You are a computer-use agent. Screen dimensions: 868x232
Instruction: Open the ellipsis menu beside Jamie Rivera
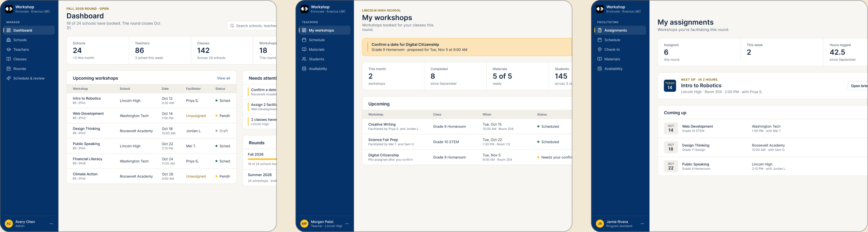pos(642,223)
